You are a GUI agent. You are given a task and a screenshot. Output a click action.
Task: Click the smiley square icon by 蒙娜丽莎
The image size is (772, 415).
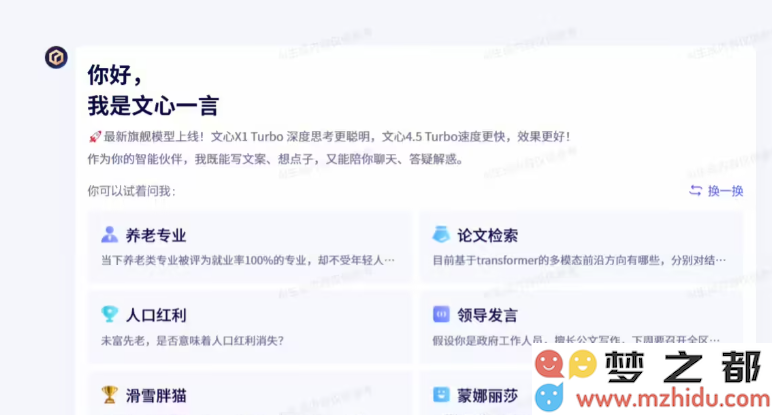coord(441,395)
